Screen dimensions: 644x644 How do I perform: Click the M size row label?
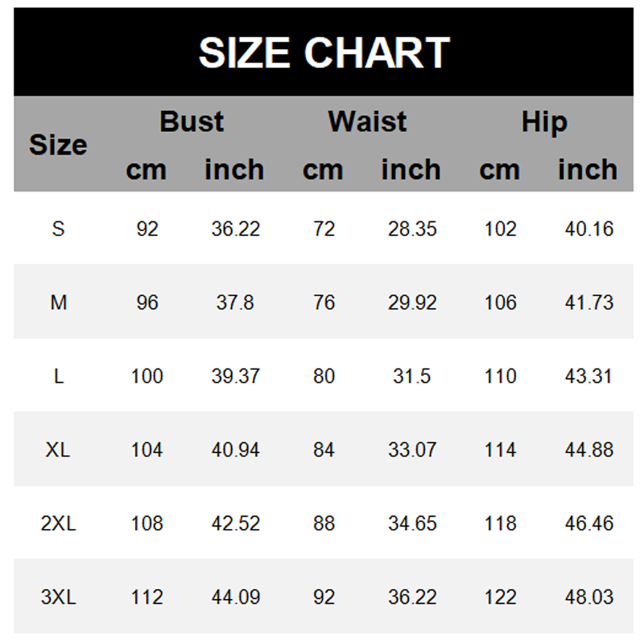58,303
